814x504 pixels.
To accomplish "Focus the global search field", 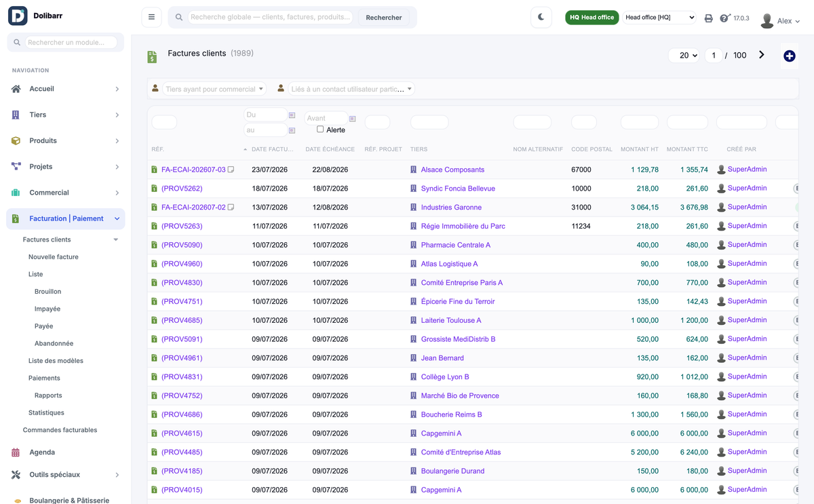I will point(270,17).
